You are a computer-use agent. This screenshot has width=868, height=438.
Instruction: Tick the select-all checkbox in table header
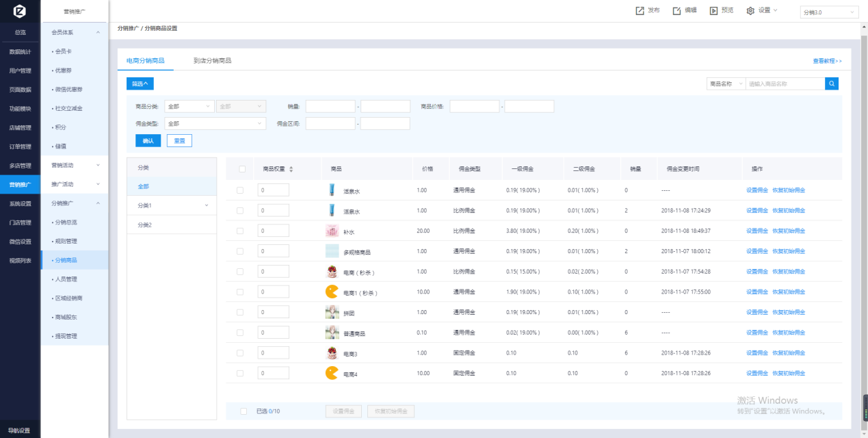tap(242, 169)
